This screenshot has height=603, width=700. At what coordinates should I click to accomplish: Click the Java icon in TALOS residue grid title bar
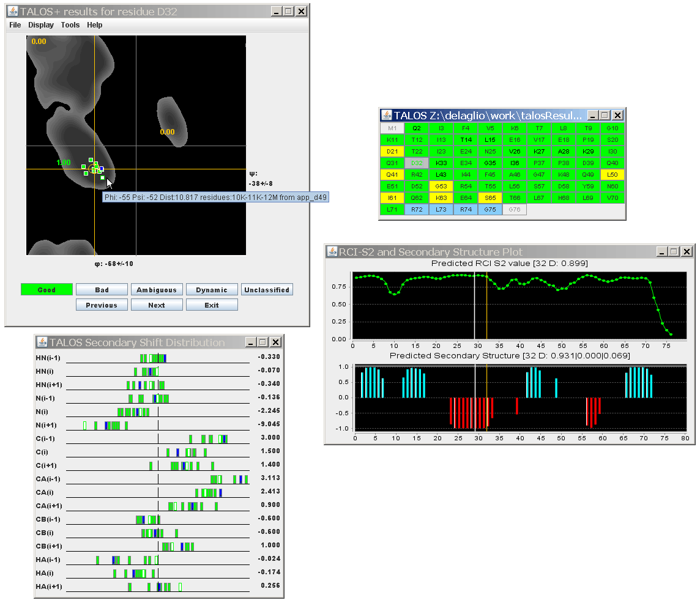coord(387,115)
